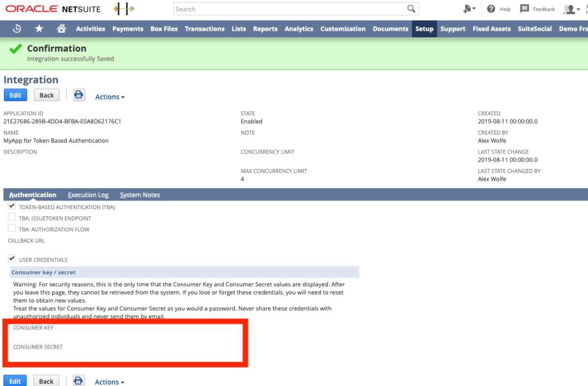Select the name 'MyApp for Token Based Authentication'
588x386 pixels.
pos(56,140)
